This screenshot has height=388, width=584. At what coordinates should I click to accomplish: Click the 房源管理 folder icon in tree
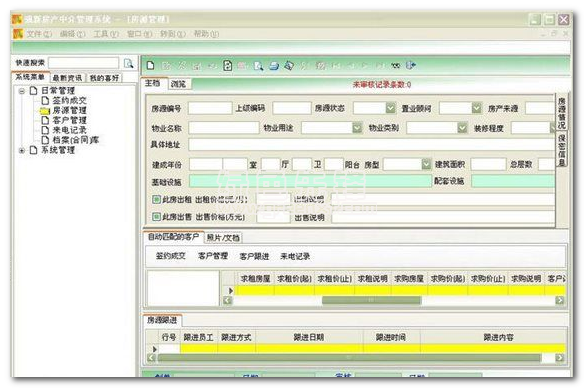pyautogui.click(x=45, y=111)
